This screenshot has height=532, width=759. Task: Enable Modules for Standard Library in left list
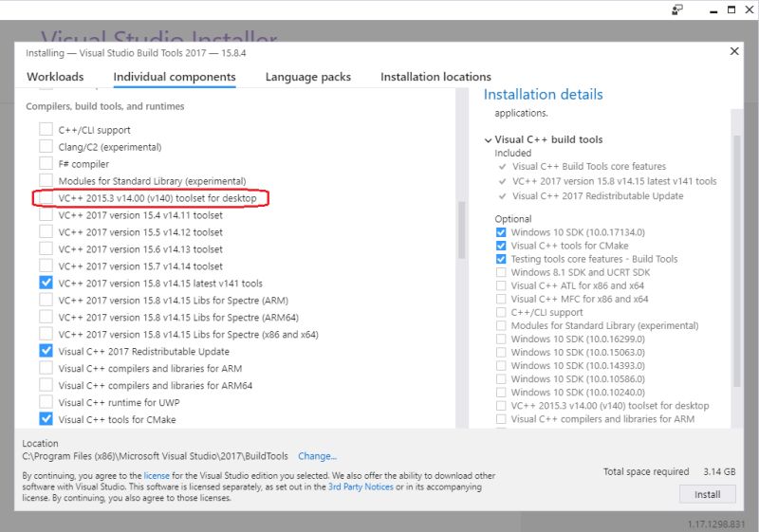click(46, 180)
